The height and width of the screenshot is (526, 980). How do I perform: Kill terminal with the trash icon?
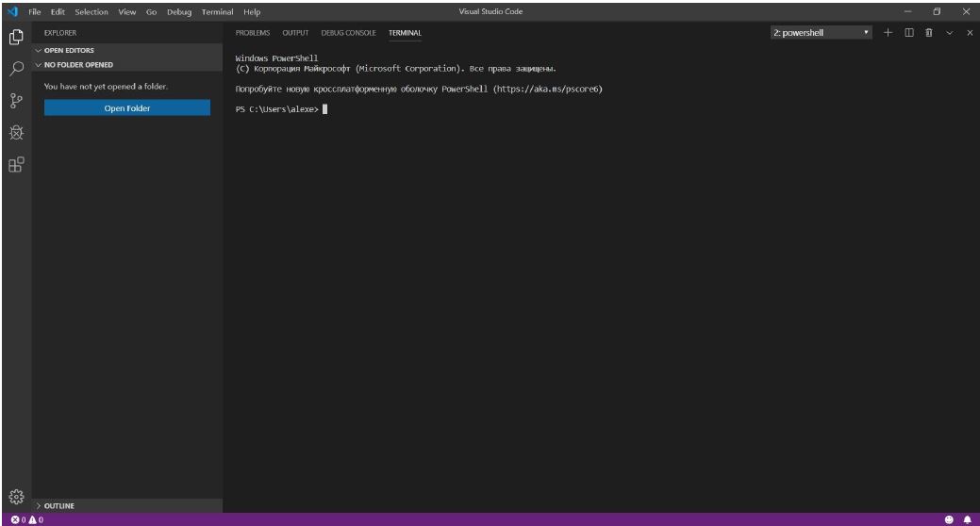pos(929,33)
